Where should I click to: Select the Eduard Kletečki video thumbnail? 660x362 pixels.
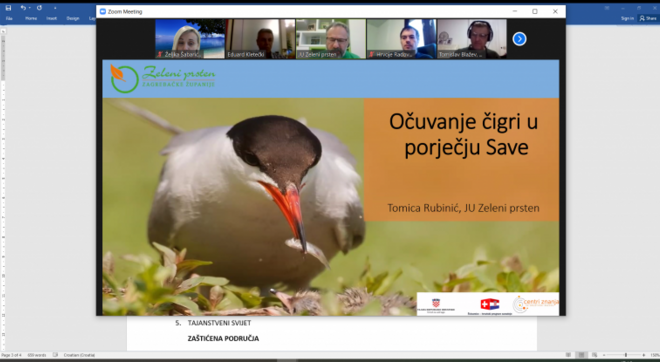click(x=260, y=39)
